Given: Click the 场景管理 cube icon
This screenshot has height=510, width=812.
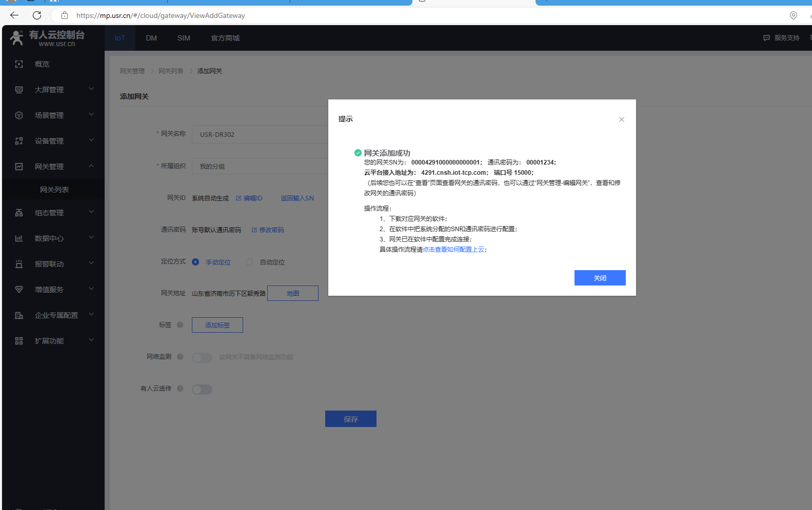Looking at the screenshot, I should click(19, 115).
